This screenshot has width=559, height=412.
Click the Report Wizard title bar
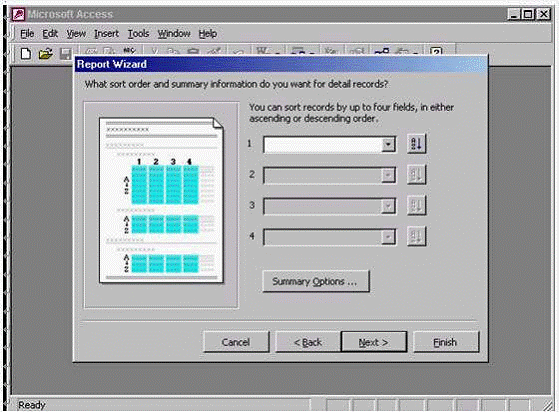coord(281,64)
